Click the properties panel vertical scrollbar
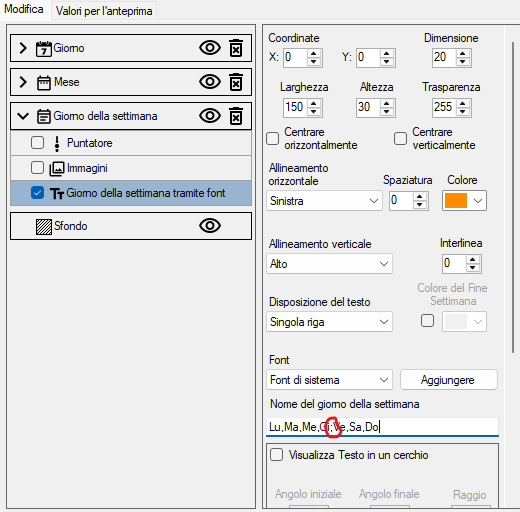520x512 pixels. tap(513, 197)
